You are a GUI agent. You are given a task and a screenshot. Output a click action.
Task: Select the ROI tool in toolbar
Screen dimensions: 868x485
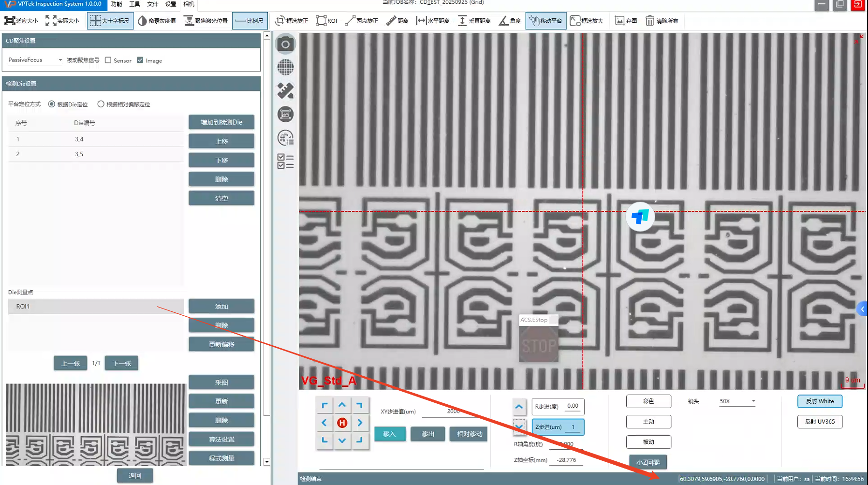[326, 21]
